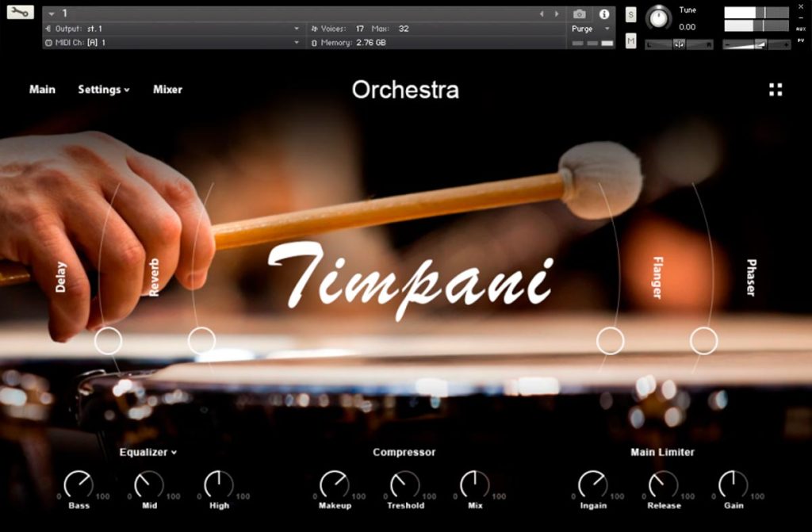This screenshot has width=812, height=532.
Task: Select next instrument with right arrow
Action: (x=557, y=14)
